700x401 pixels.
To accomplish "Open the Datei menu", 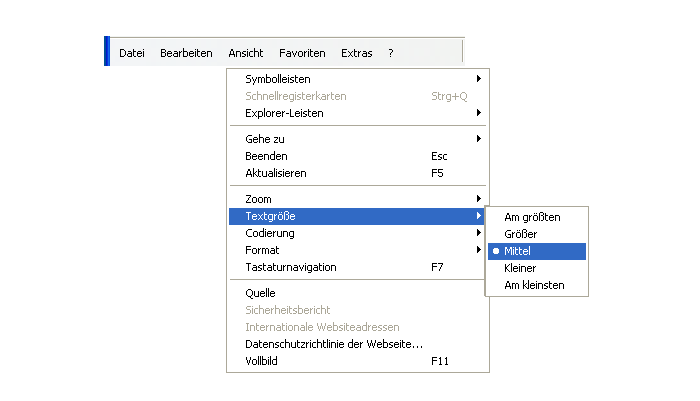I will 132,53.
